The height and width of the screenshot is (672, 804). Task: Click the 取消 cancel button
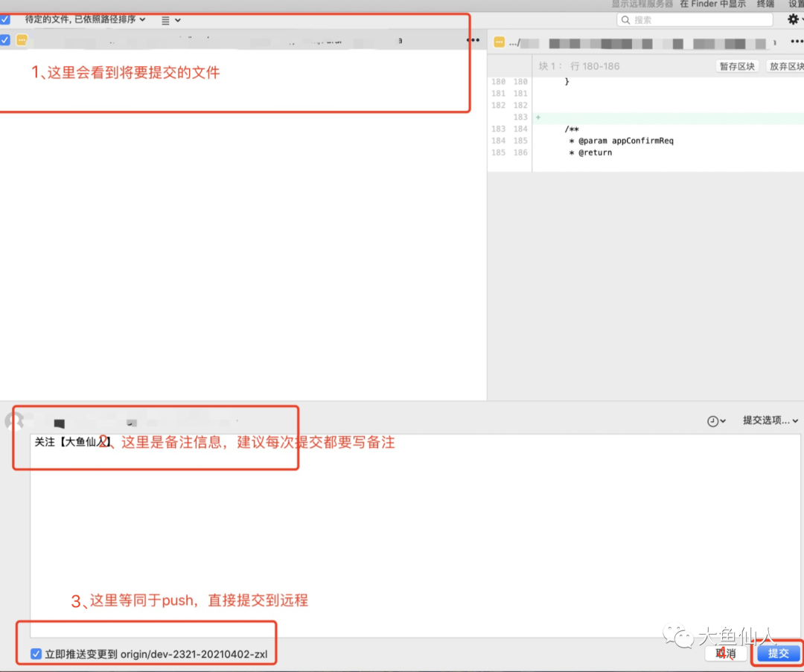726,653
